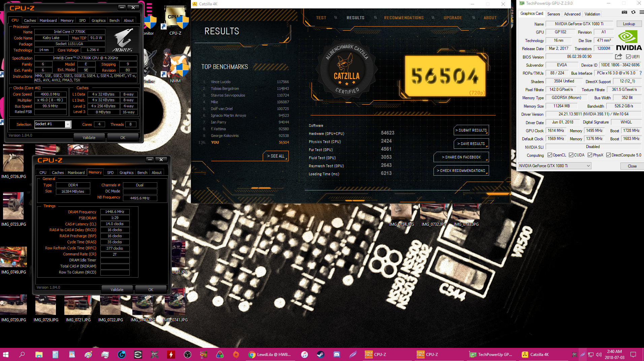Open the Socket #1 selection dropdown
The height and width of the screenshot is (361, 644).
pos(53,124)
